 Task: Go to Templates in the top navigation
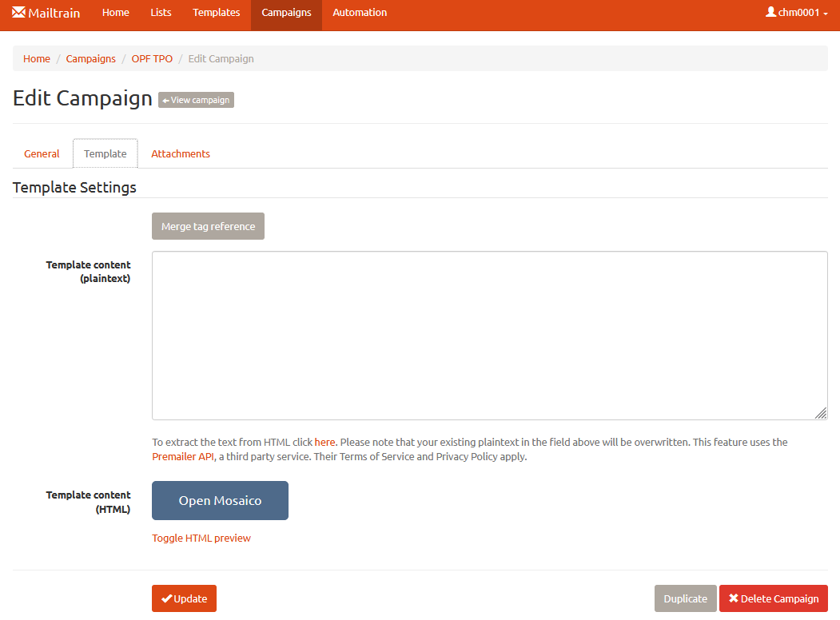(x=217, y=12)
